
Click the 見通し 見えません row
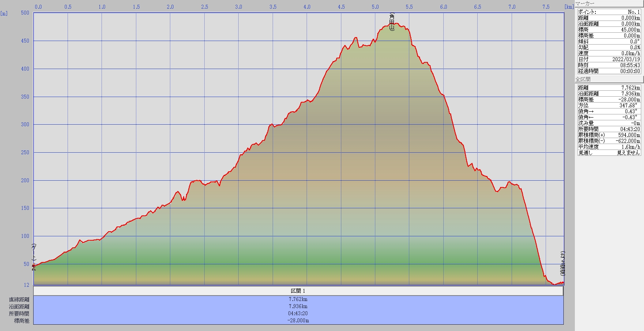(609, 153)
